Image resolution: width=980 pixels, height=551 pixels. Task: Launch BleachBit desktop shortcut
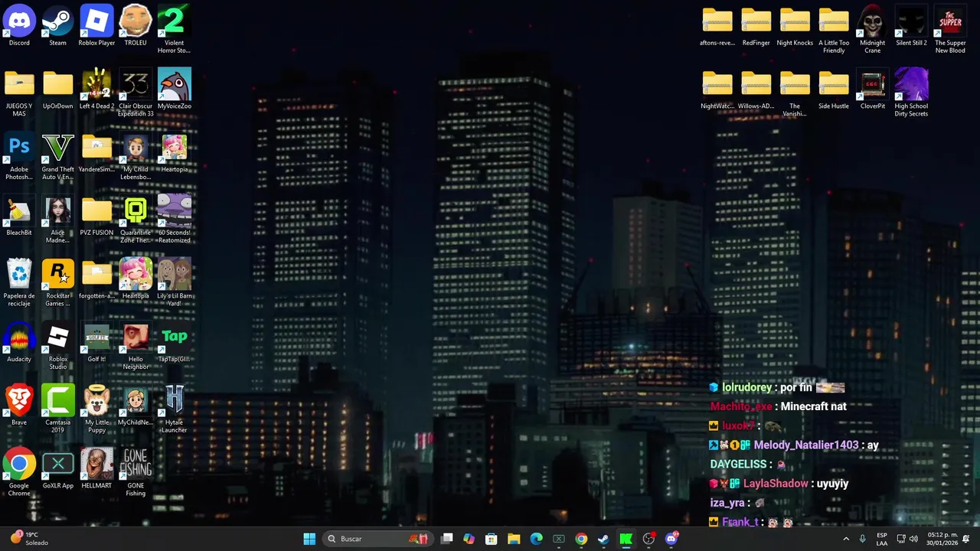coord(19,217)
